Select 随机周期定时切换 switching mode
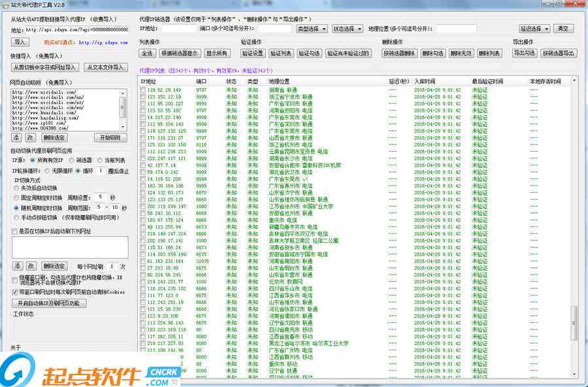The height and width of the screenshot is (387, 588). pyautogui.click(x=16, y=208)
